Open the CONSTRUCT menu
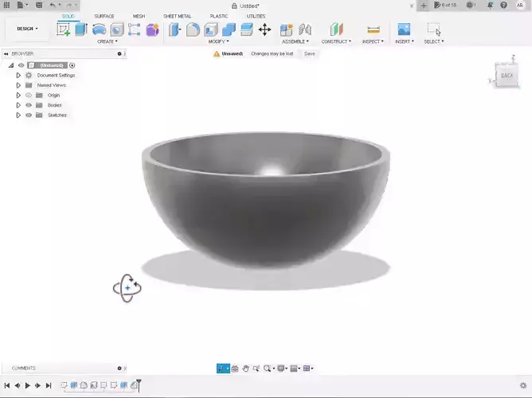 coord(336,41)
